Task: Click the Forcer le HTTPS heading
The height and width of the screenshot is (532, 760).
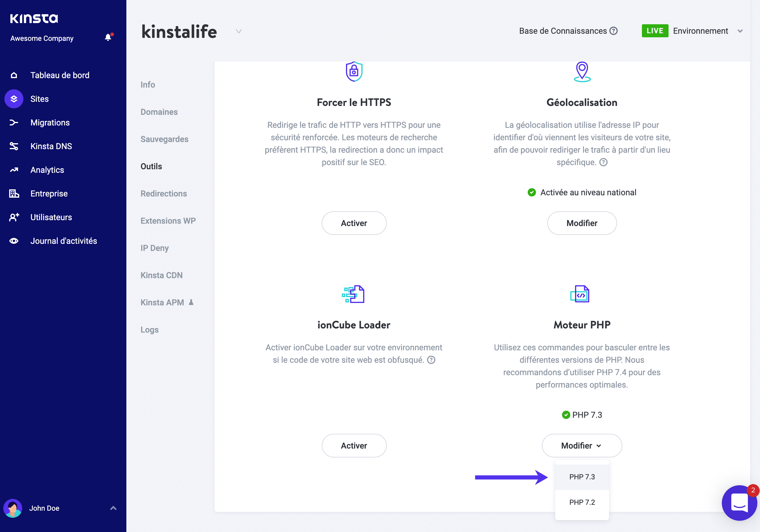Action: (354, 103)
